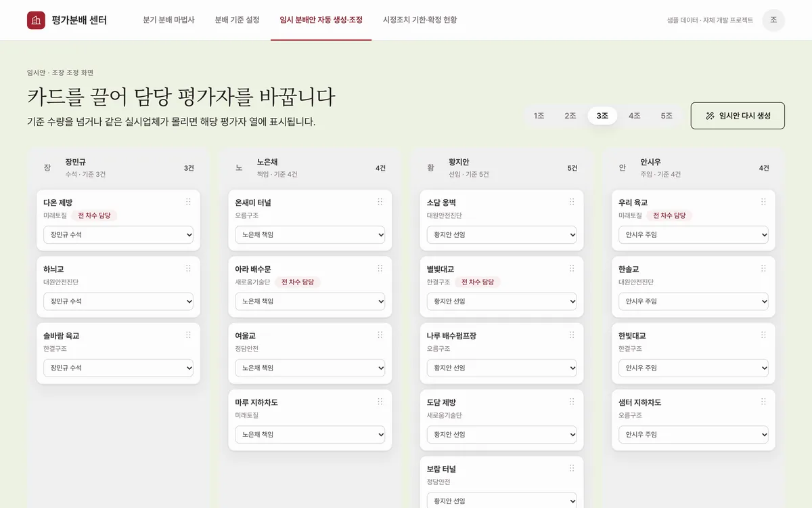This screenshot has height=508, width=812.
Task: Grab the drag handle on 한빛대교 card
Action: (763, 335)
